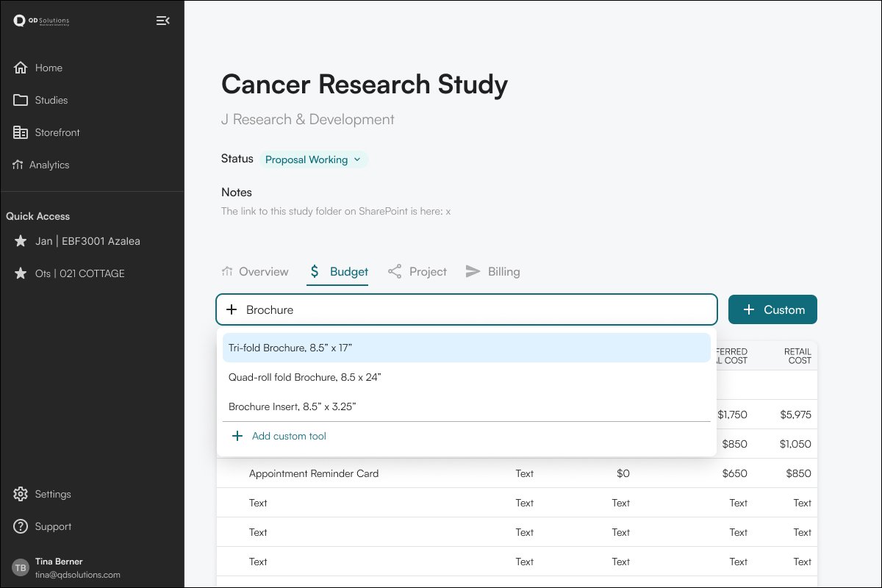Screen dimensions: 882x588
Task: Click the Tina Berner profile name
Action: 59,562
